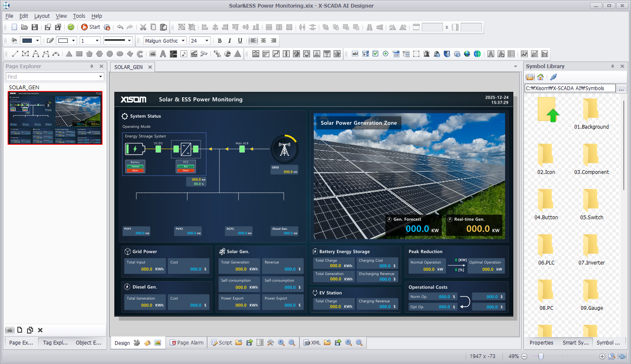The image size is (631, 364).
Task: Insert the alarm siren object icon
Action: point(426,54)
